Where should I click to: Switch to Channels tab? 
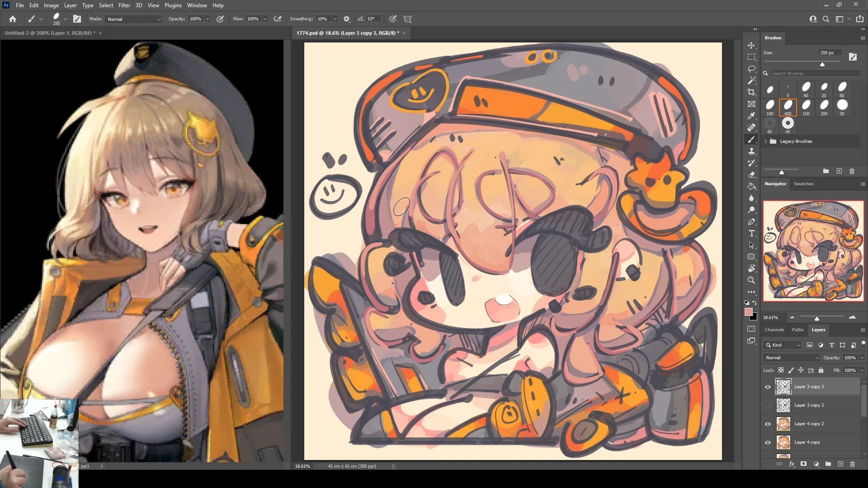point(774,330)
